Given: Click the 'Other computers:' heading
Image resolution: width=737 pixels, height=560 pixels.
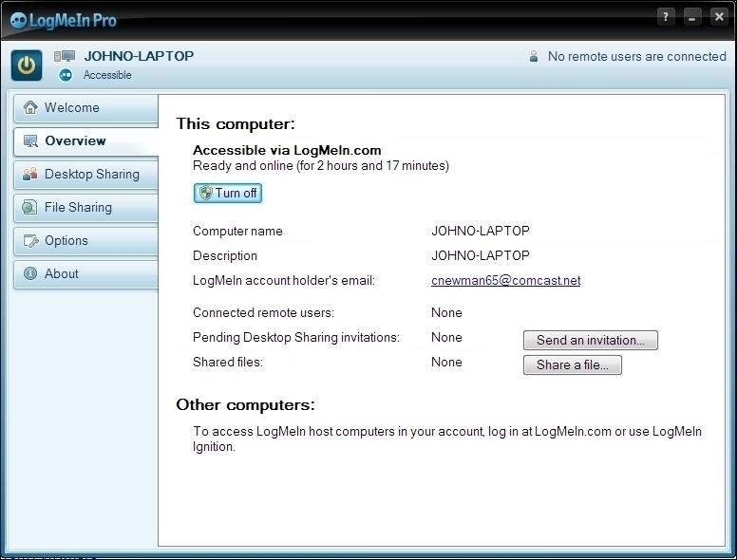Looking at the screenshot, I should (x=245, y=405).
